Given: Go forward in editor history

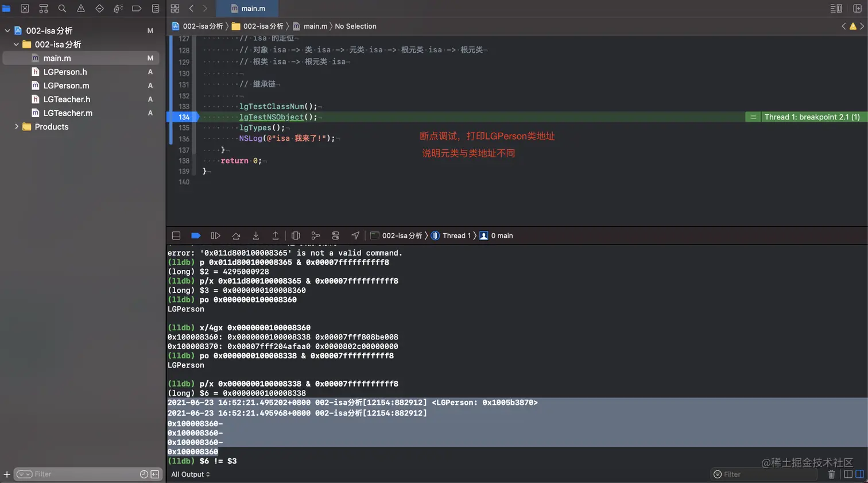Looking at the screenshot, I should tap(205, 9).
